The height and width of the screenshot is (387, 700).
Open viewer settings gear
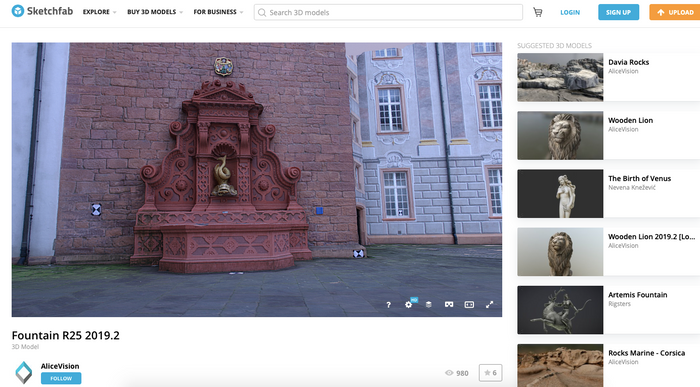(408, 304)
